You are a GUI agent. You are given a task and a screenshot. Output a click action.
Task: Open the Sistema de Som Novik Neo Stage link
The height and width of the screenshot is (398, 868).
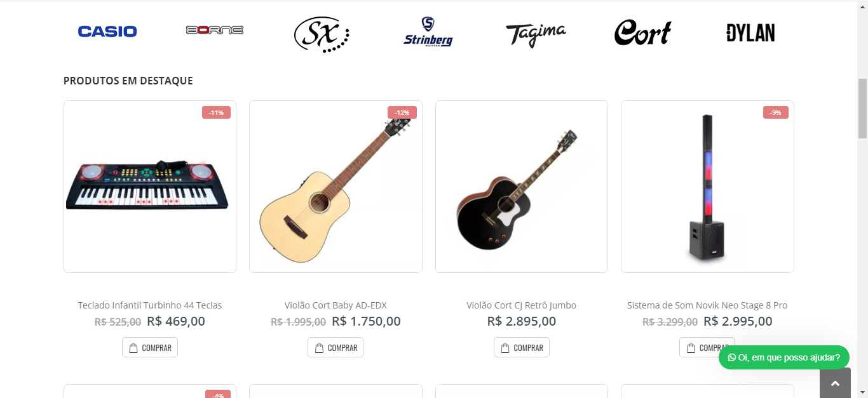(707, 305)
